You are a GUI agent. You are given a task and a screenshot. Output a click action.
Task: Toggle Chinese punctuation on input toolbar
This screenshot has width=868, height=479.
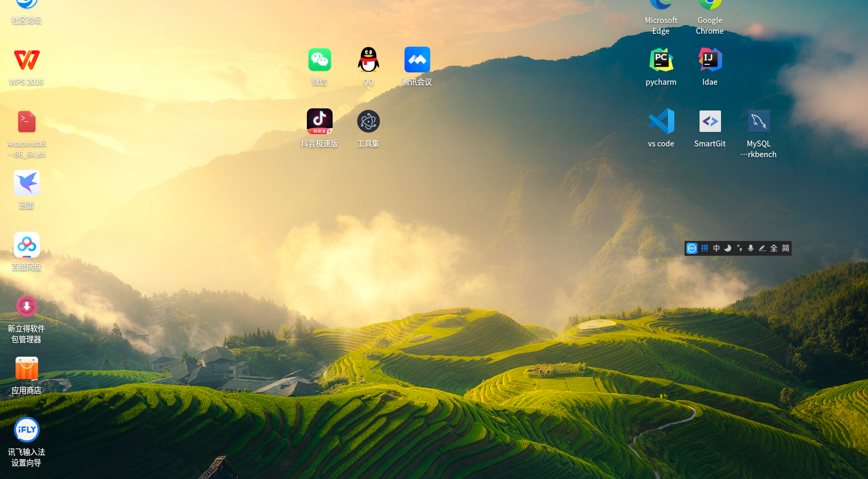(x=739, y=248)
